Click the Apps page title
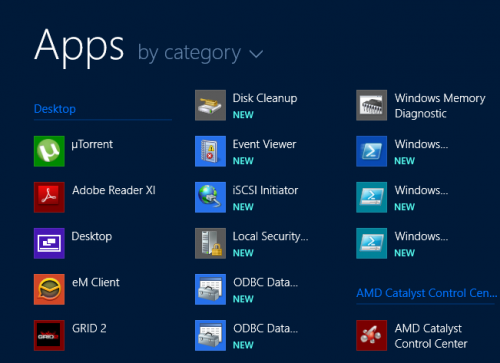 coord(79,47)
